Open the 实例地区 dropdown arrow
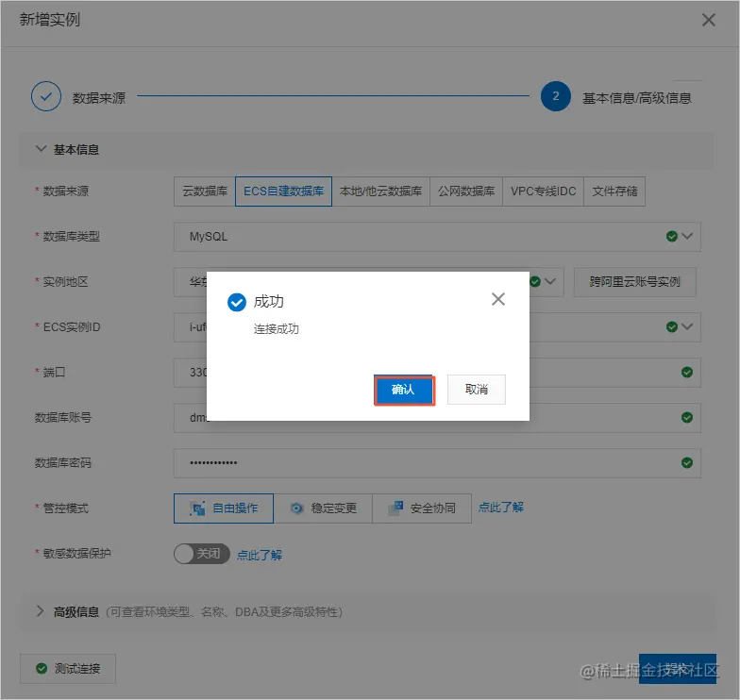The height and width of the screenshot is (700, 740). pyautogui.click(x=549, y=281)
